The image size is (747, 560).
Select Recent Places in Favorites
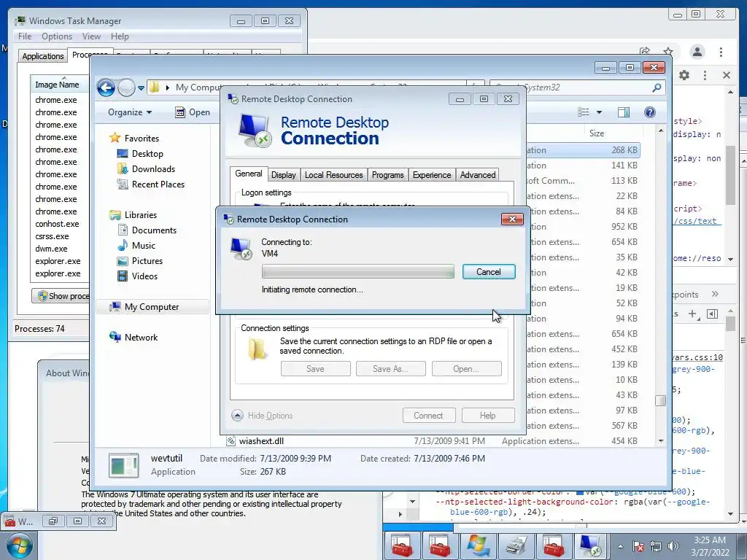[158, 184]
